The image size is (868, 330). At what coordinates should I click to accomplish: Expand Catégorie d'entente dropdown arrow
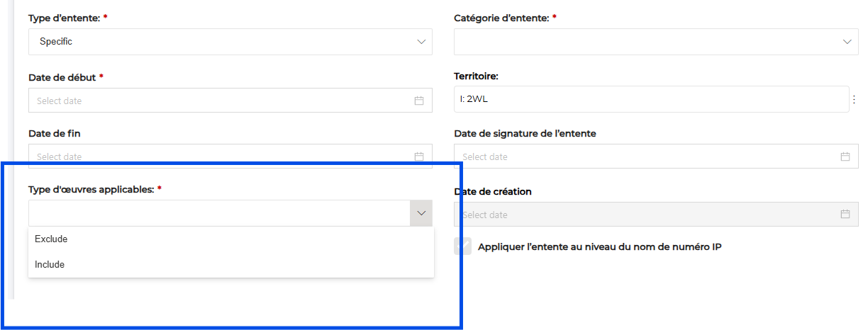click(847, 42)
